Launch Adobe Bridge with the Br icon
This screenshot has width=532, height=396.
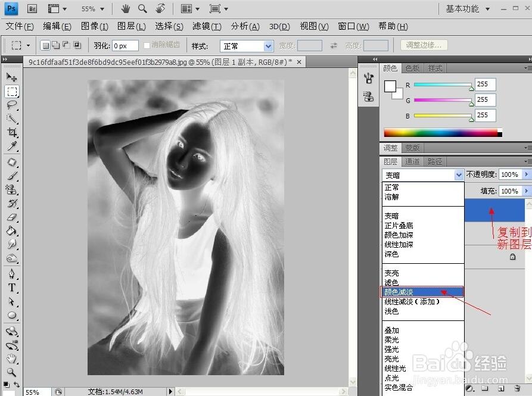[32, 9]
